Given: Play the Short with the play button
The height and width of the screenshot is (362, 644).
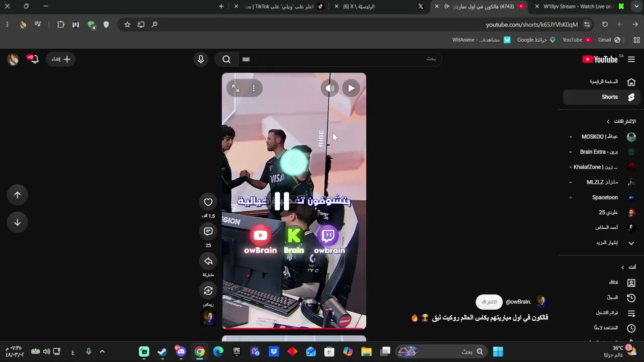Looking at the screenshot, I should tap(351, 88).
